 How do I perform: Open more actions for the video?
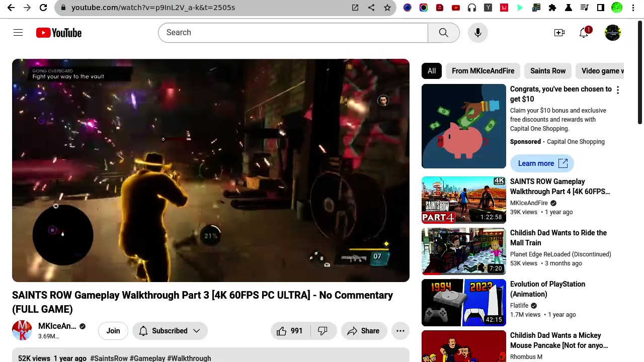tap(400, 331)
